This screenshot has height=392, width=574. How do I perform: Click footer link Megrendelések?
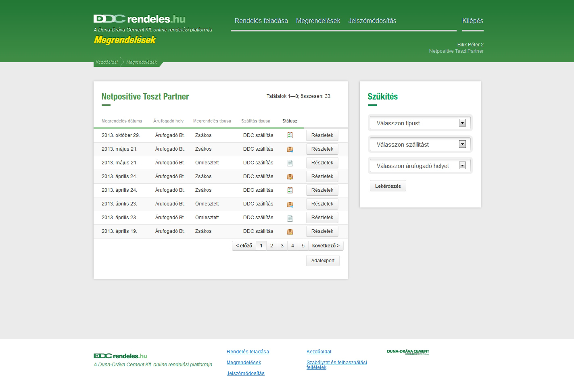[244, 363]
